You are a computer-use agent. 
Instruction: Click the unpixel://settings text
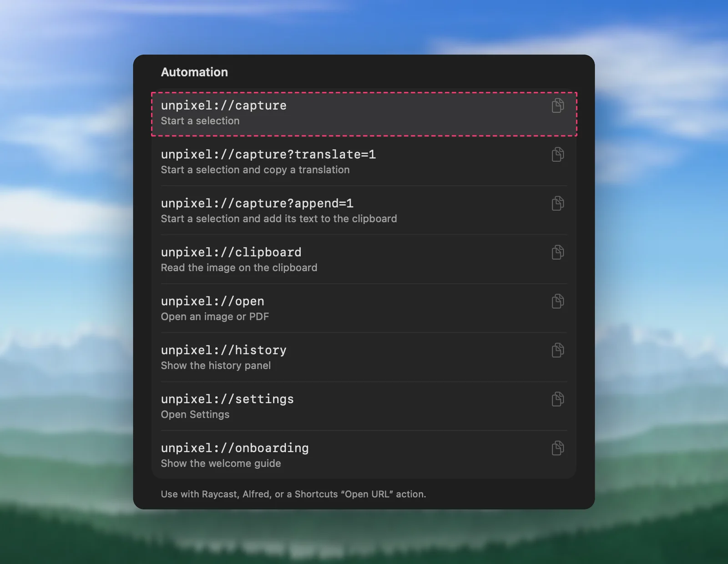[x=227, y=399]
